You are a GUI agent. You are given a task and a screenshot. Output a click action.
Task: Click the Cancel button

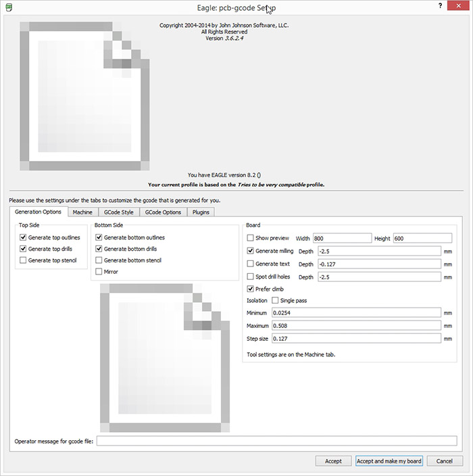coord(445,461)
